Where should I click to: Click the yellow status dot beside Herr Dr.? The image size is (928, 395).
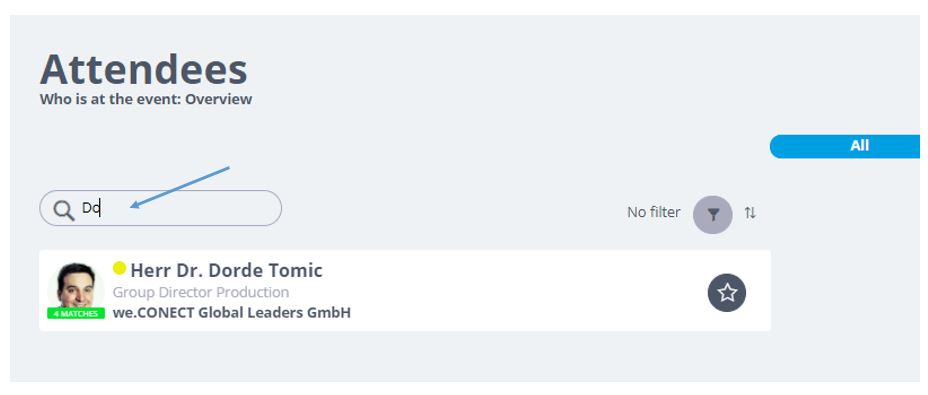(x=119, y=268)
